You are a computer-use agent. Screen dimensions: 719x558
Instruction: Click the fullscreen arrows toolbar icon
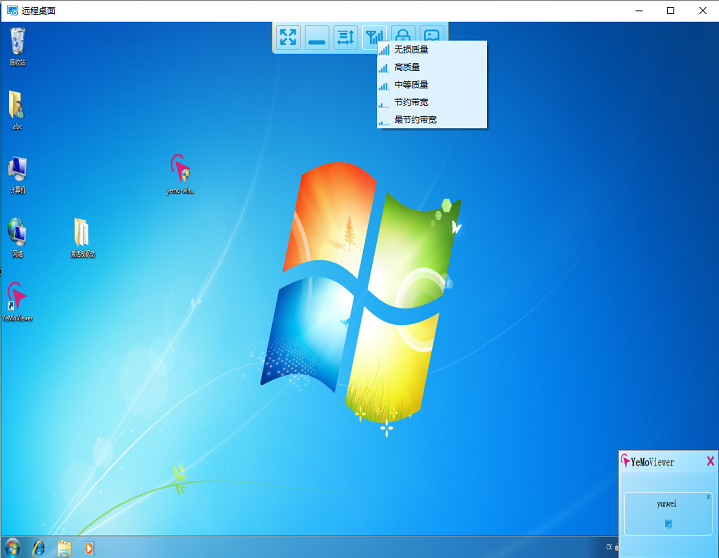click(288, 37)
